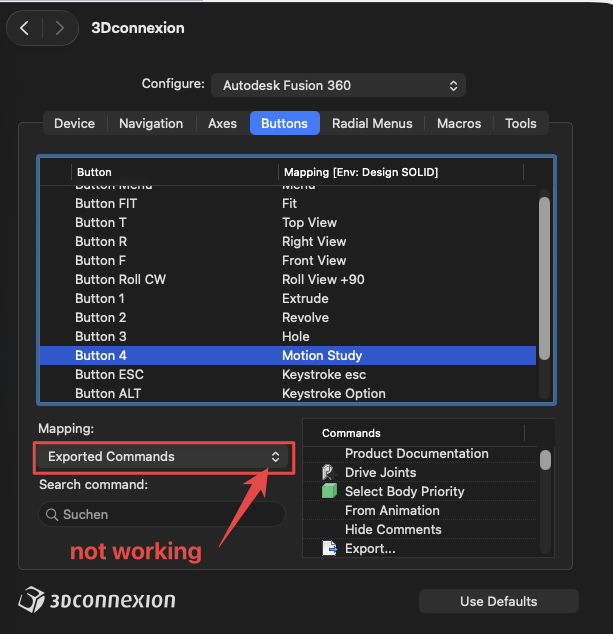Image resolution: width=613 pixels, height=634 pixels.
Task: Select the Button 2 row
Action: point(288,317)
